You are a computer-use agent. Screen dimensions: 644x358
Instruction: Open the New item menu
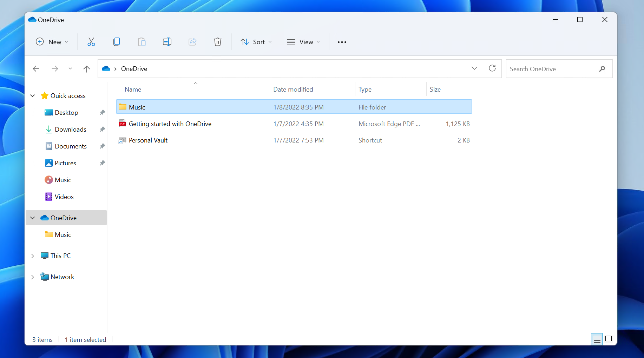[x=52, y=42]
